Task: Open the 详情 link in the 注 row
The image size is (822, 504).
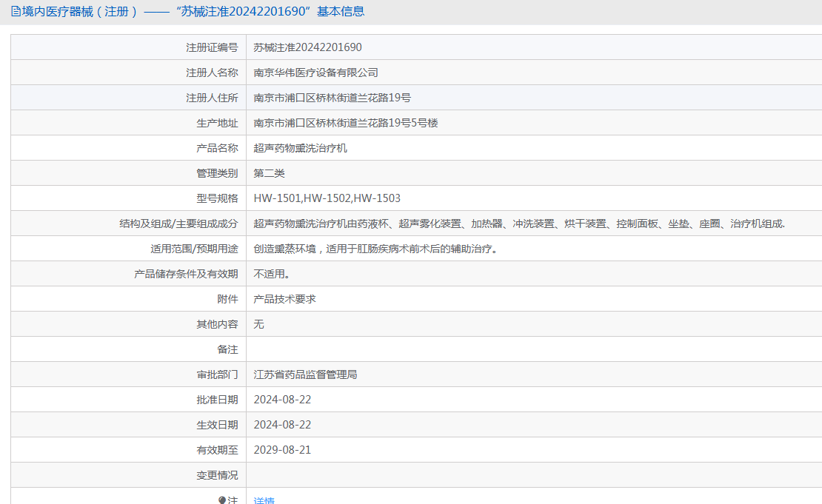Action: click(264, 500)
